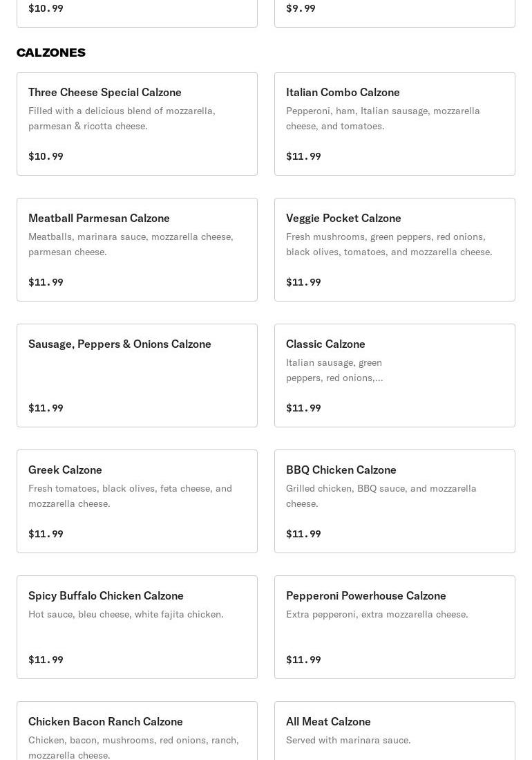This screenshot has height=760, width=532.
Task: Open the $10.99 item above the Calzones heading
Action: 137,12
